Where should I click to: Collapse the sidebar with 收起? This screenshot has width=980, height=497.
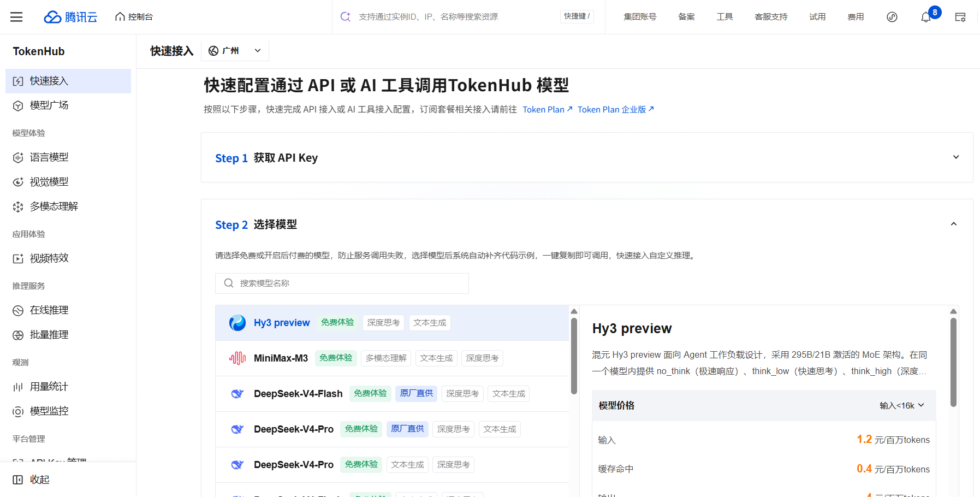pyautogui.click(x=32, y=480)
